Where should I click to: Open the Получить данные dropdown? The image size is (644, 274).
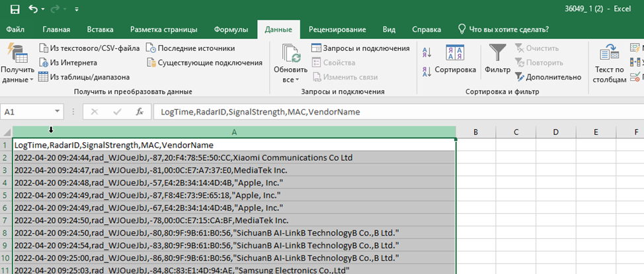17,64
